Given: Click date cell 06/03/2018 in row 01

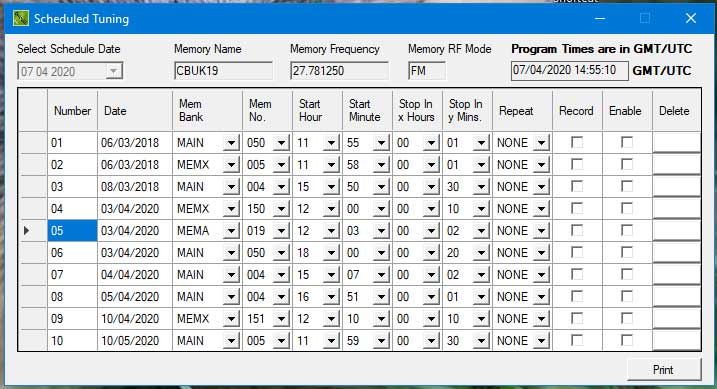Looking at the screenshot, I should pos(135,143).
